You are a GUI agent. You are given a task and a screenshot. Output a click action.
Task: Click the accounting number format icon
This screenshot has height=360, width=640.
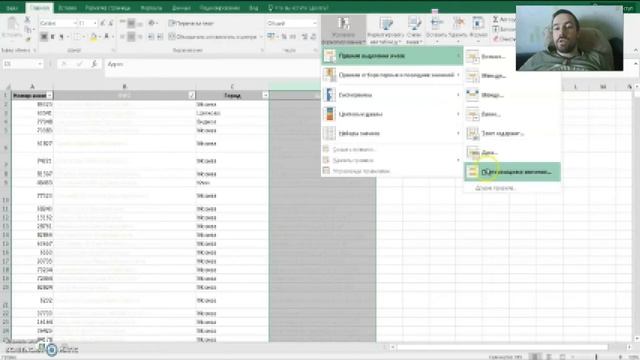(271, 37)
